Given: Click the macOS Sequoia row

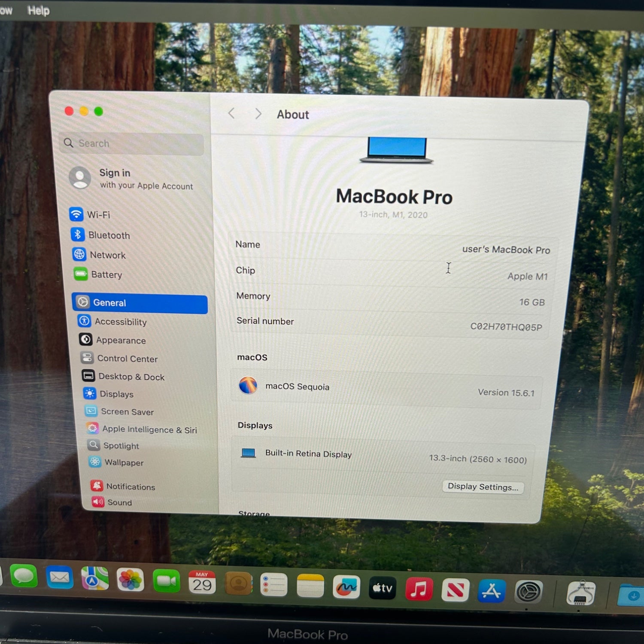Looking at the screenshot, I should tap(386, 389).
